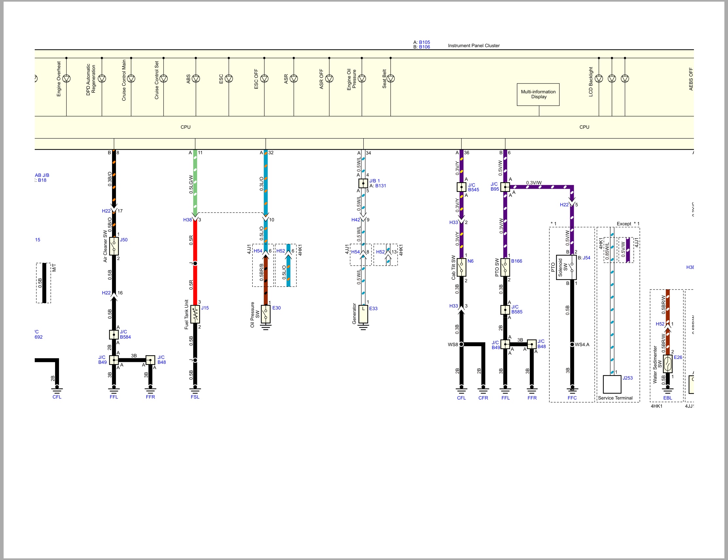Open the H42 harness connector link
This screenshot has height=560, width=728.
[356, 220]
